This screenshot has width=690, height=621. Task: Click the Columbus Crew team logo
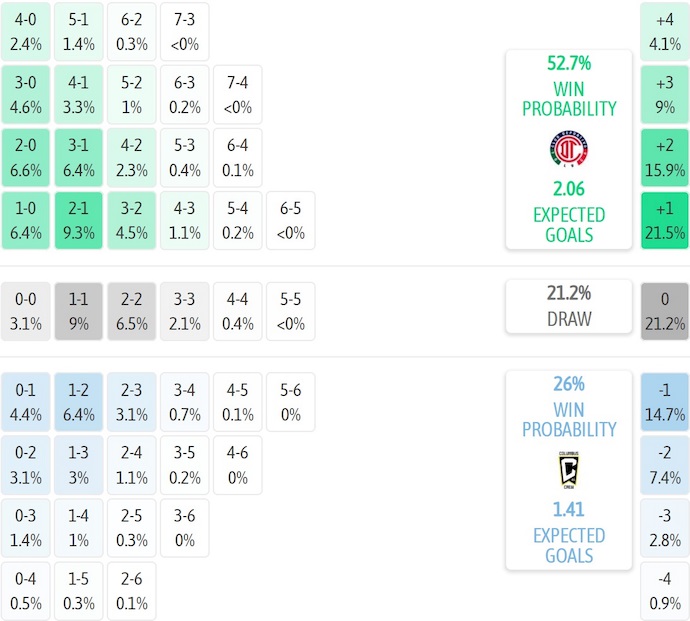click(x=568, y=470)
